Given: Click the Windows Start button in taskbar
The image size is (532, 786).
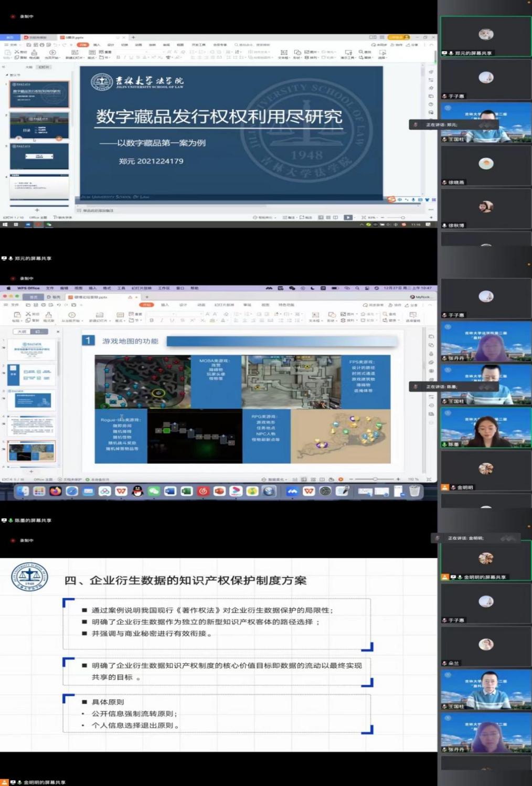Looking at the screenshot, I should click(5, 225).
